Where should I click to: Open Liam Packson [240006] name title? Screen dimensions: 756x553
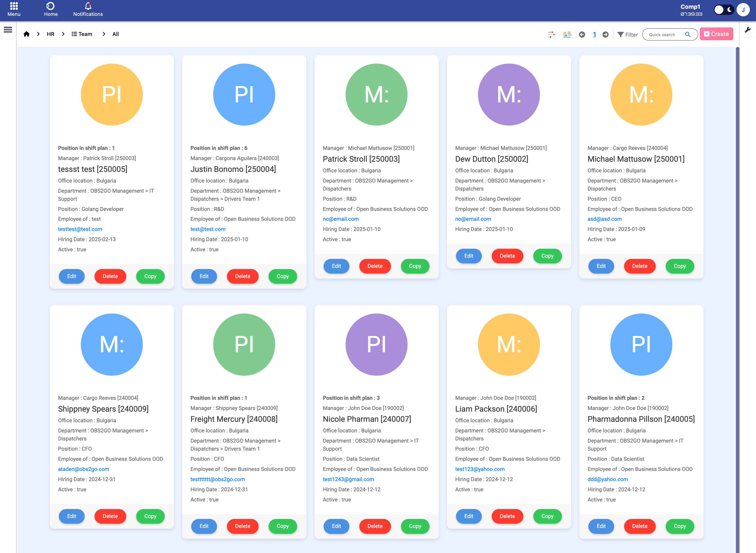[x=496, y=409]
